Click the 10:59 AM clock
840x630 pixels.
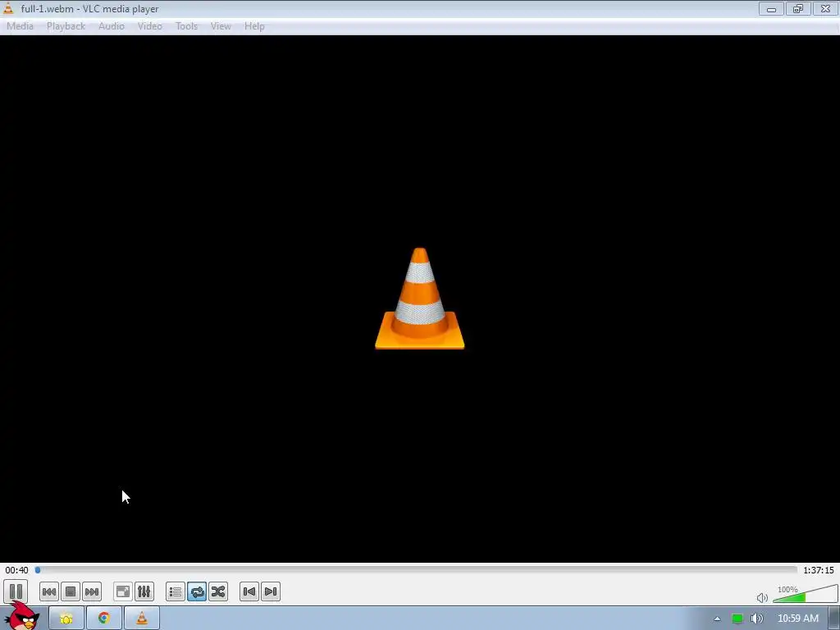click(797, 619)
